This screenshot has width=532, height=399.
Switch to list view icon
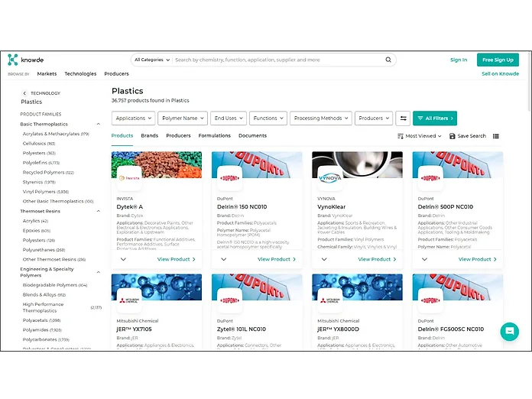coord(496,136)
